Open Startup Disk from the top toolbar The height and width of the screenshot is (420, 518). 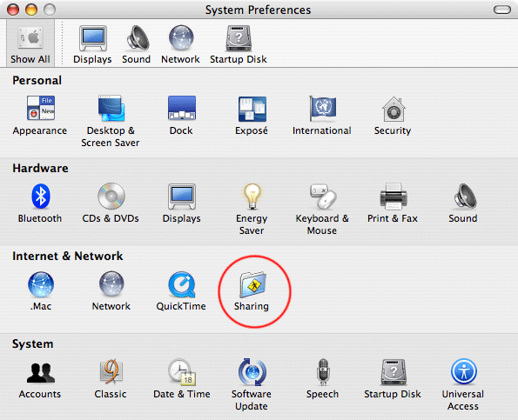(x=239, y=44)
